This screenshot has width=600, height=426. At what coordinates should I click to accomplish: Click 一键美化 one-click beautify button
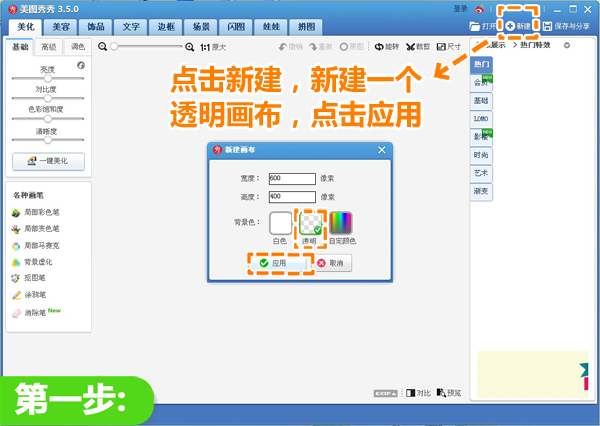point(48,161)
